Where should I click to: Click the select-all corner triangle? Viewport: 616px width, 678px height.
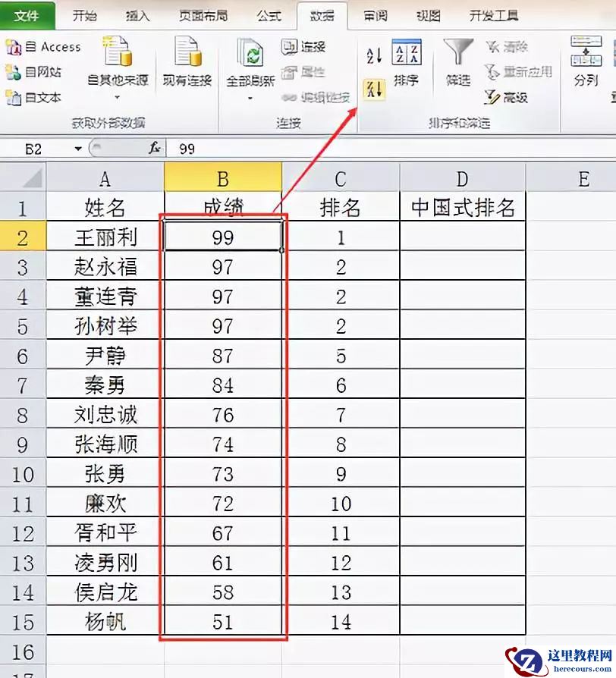[x=33, y=177]
